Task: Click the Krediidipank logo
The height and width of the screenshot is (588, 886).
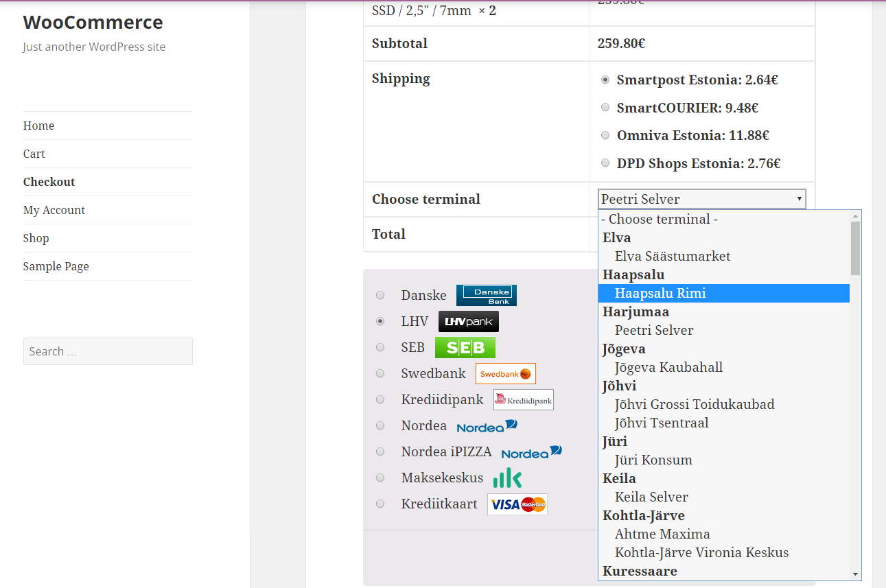Action: [524, 399]
